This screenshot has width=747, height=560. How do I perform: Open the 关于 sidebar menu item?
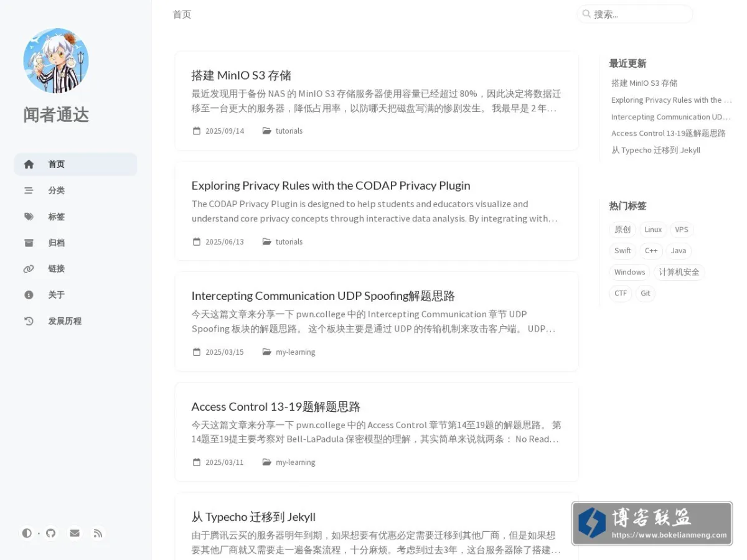coord(75,295)
